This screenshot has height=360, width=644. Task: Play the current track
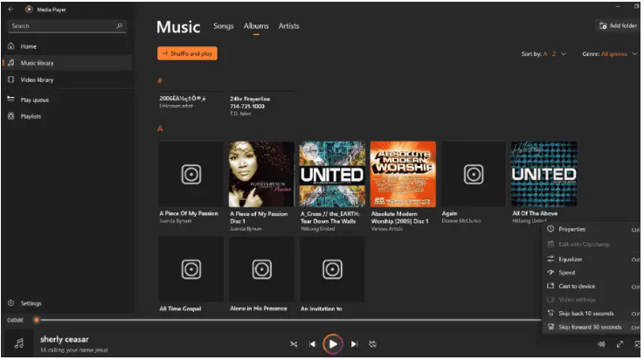point(333,344)
